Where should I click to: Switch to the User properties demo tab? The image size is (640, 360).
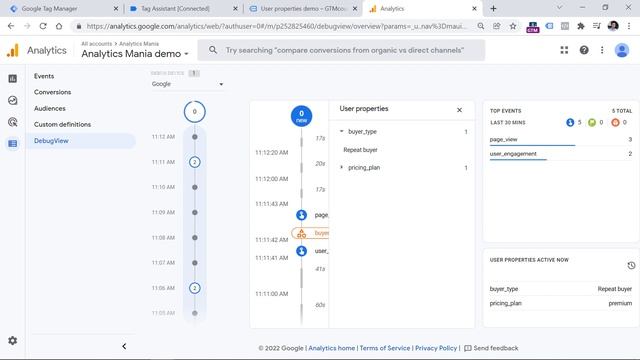303,9
